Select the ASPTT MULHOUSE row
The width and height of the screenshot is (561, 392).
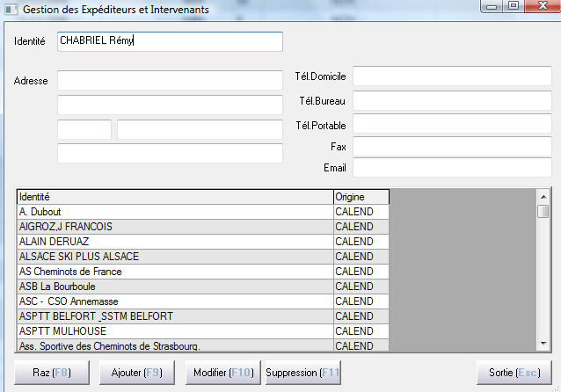[174, 331]
